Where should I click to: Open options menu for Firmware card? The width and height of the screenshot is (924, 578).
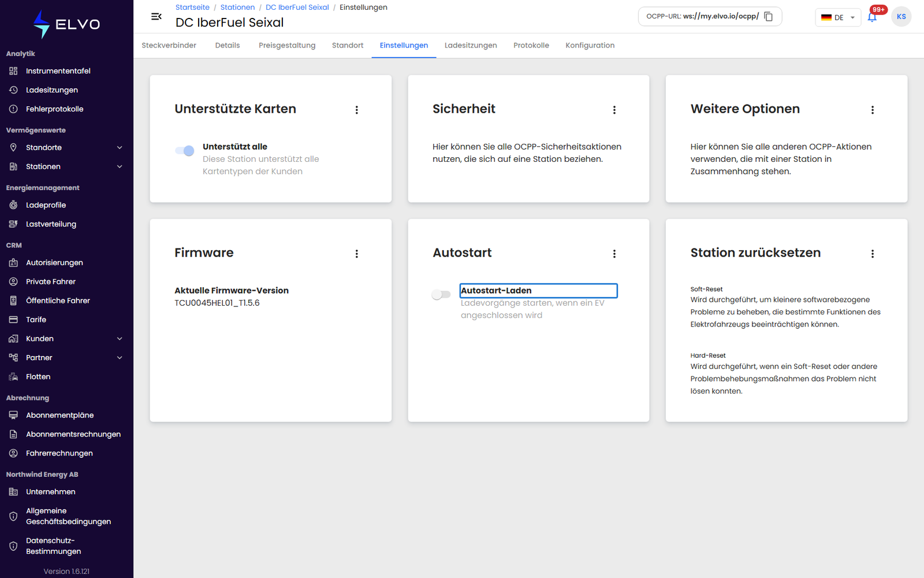click(x=357, y=254)
